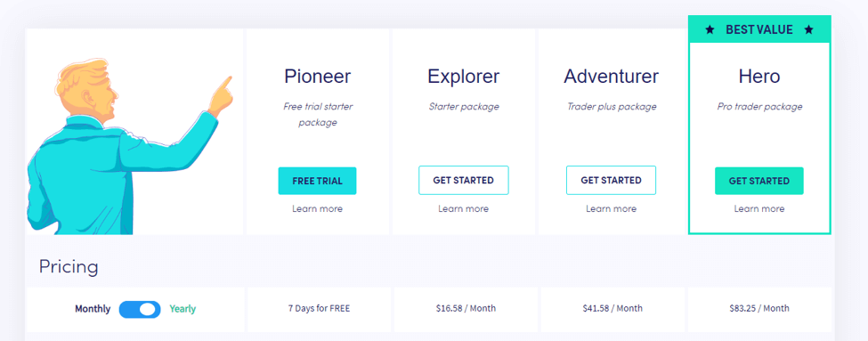868x341 pixels.
Task: Click the Hero plan title
Action: (x=759, y=77)
